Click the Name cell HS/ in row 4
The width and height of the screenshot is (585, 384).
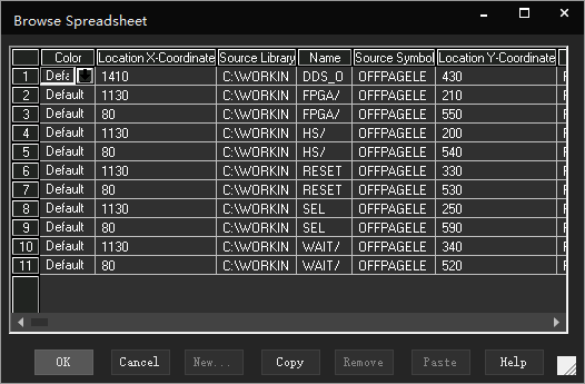click(x=325, y=133)
